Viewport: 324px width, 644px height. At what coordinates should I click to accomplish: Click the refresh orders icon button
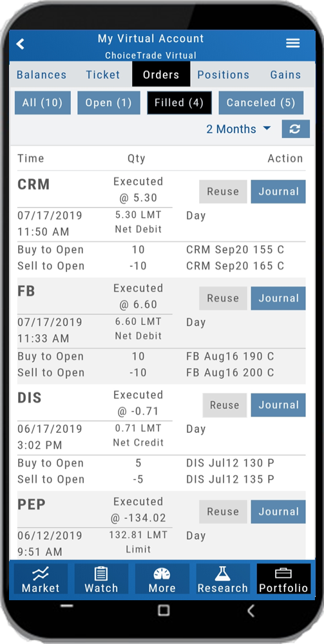[x=296, y=129]
